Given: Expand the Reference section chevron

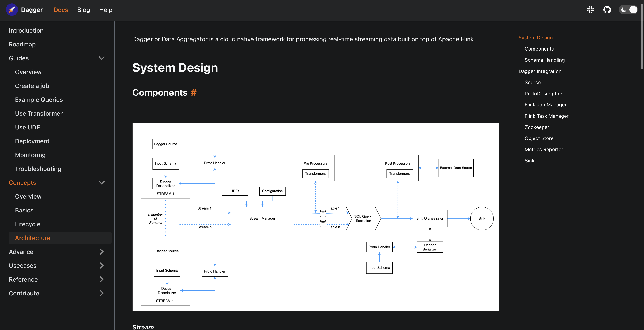Looking at the screenshot, I should pos(101,279).
